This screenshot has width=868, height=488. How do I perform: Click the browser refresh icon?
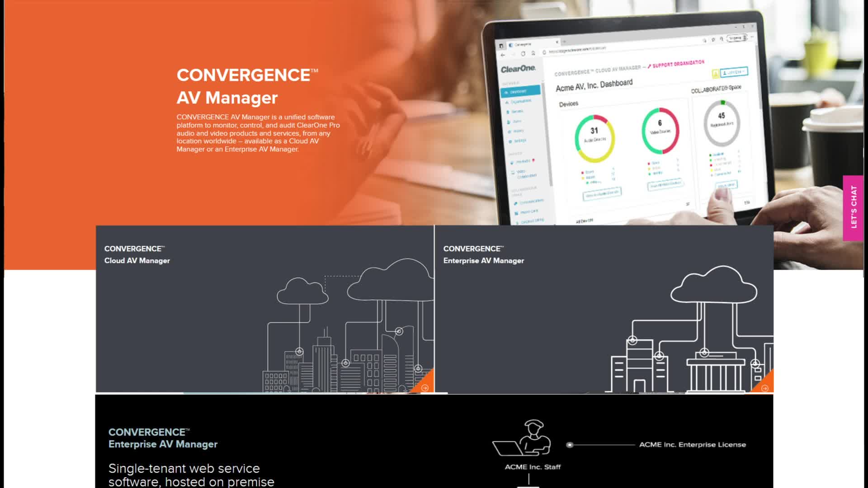[523, 52]
